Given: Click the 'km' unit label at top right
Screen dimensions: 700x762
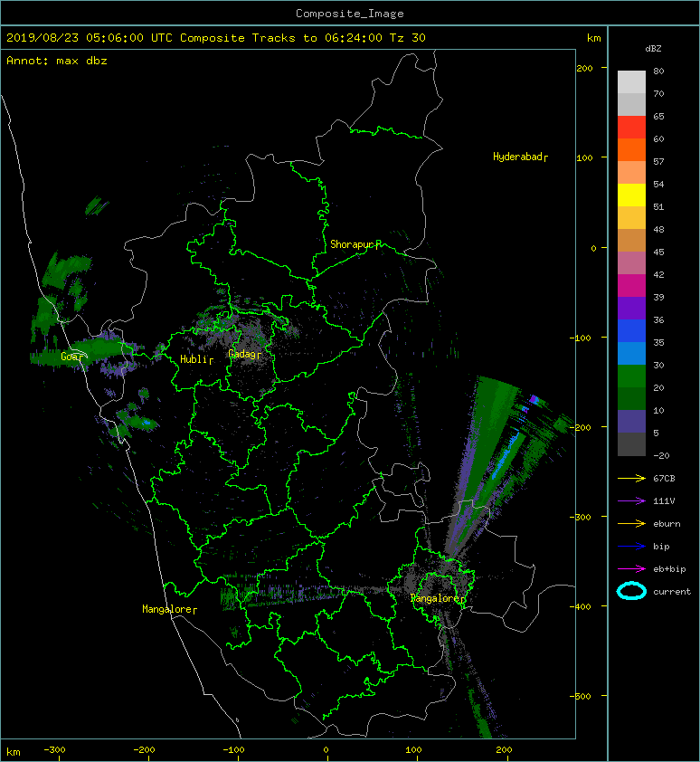Looking at the screenshot, I should 593,38.
